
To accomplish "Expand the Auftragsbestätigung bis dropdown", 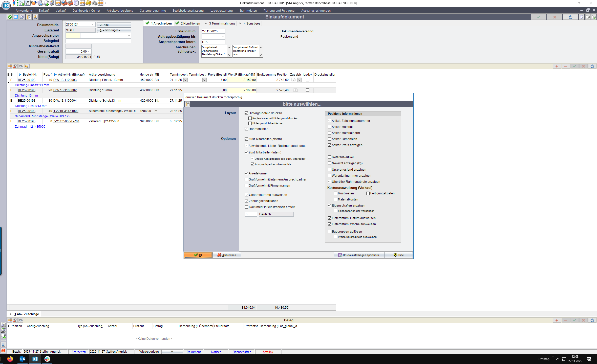I will click(x=223, y=37).
